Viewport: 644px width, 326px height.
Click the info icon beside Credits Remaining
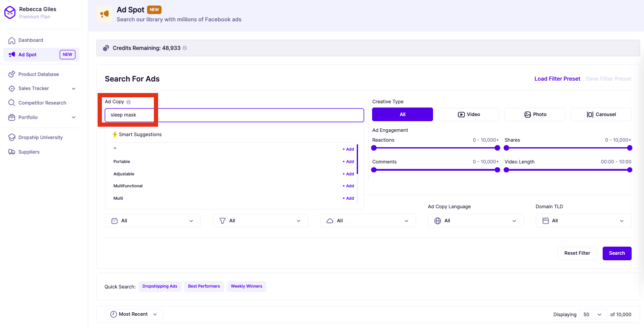coord(185,48)
